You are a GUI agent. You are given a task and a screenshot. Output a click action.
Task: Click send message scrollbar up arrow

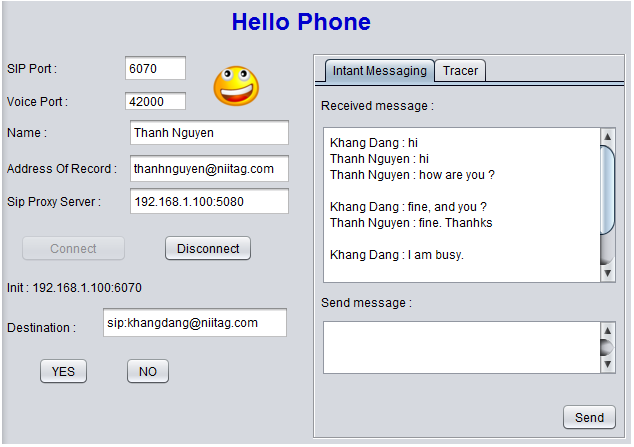point(607,331)
